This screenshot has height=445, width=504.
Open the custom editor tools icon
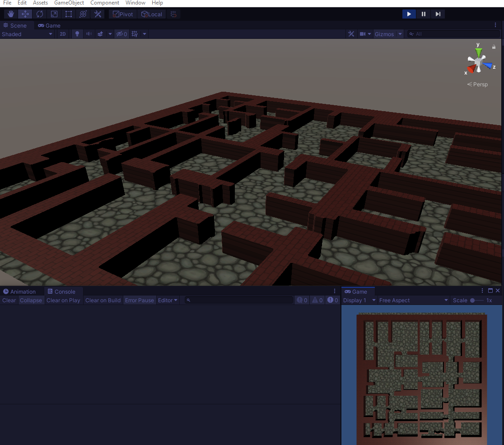[98, 14]
